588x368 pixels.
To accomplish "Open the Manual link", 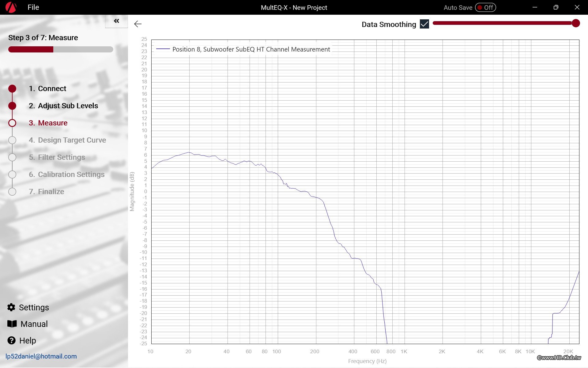I will click(34, 324).
